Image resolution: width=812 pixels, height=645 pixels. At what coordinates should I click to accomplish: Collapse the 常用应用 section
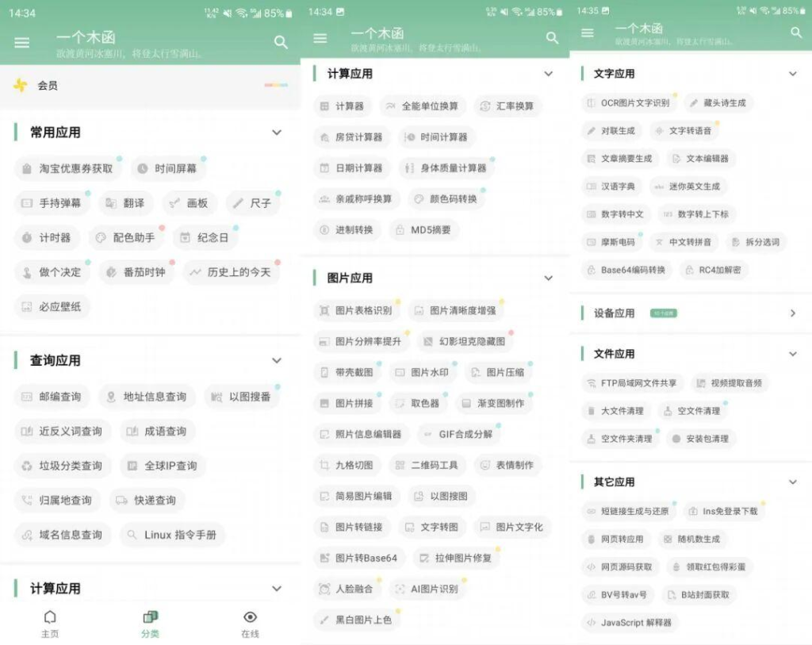277,132
